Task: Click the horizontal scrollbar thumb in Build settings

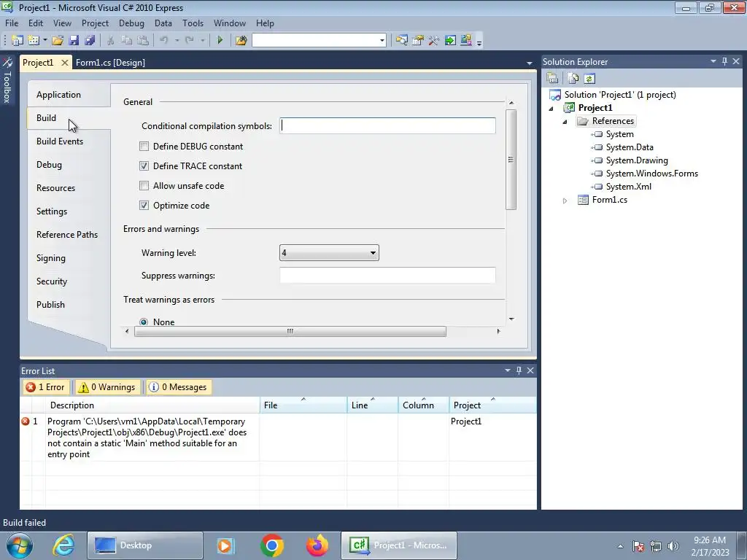Action: coord(290,331)
